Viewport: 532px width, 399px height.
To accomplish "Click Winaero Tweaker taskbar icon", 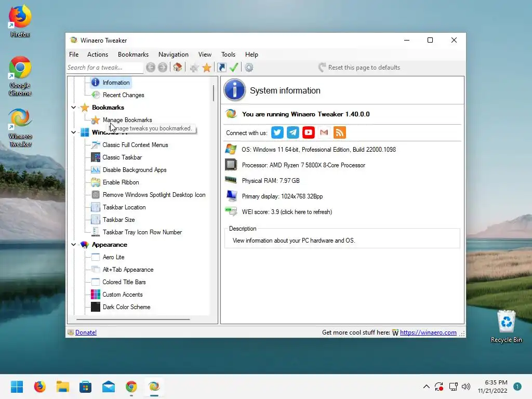I will 154,387.
